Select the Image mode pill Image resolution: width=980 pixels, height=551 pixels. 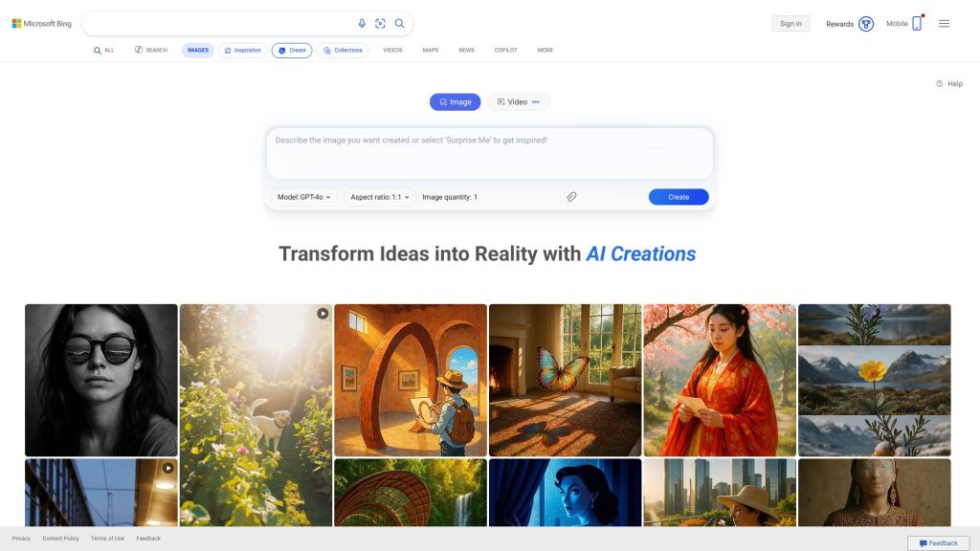(x=455, y=101)
